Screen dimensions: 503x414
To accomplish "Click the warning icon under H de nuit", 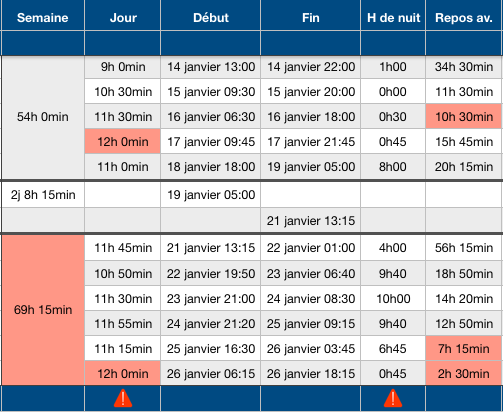I will point(393,398).
